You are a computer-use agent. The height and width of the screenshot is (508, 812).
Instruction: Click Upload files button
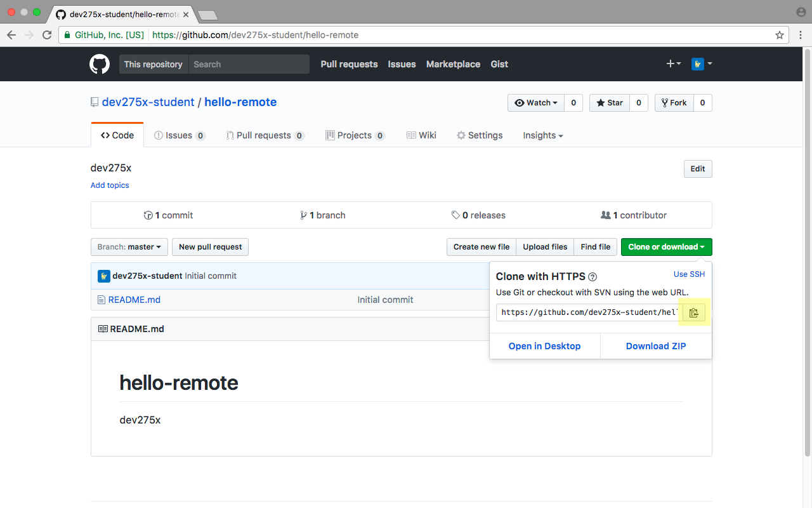545,247
